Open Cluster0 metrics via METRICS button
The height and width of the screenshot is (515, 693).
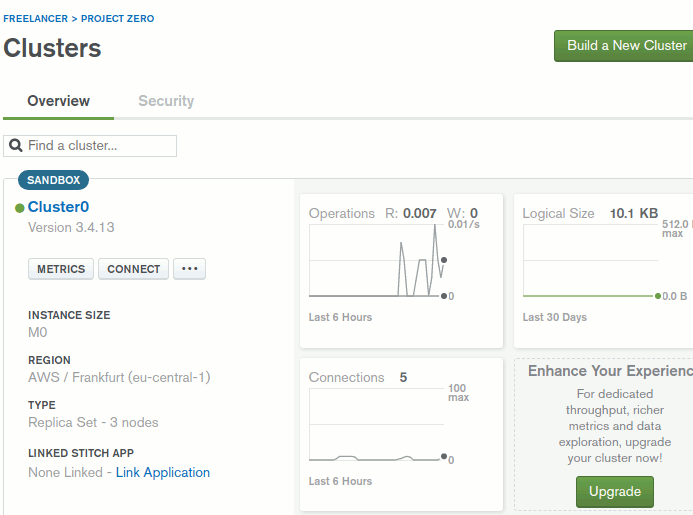coord(61,269)
